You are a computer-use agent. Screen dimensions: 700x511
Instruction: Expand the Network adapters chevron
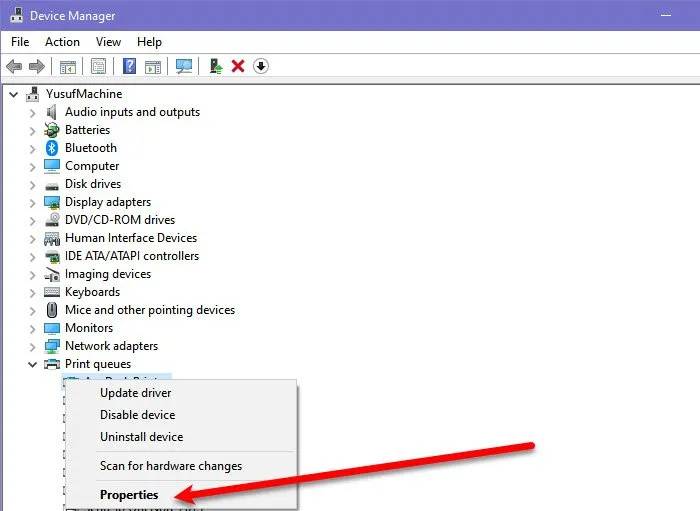32,347
